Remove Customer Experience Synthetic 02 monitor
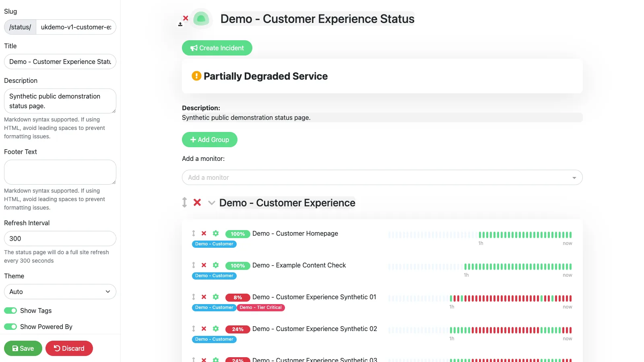The height and width of the screenshot is (362, 644). point(204,329)
